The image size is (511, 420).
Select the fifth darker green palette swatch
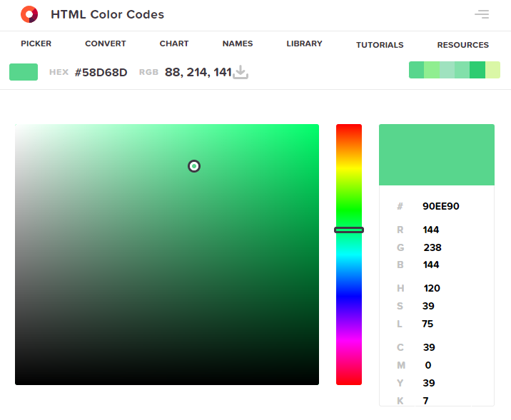477,70
